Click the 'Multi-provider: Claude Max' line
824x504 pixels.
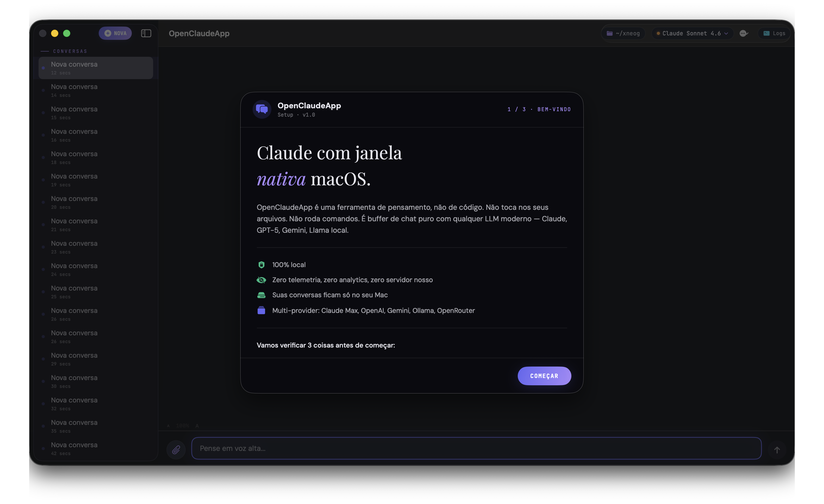click(x=373, y=311)
